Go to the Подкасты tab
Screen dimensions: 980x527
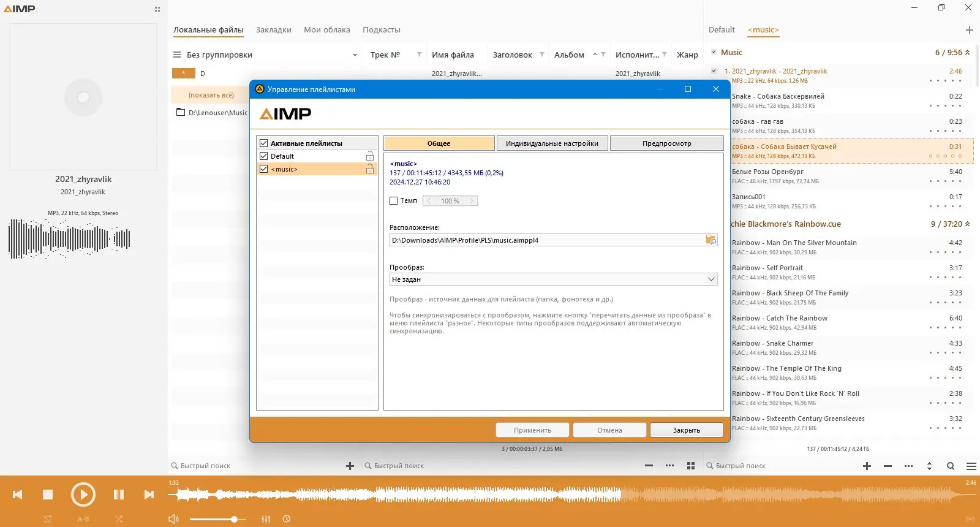point(381,29)
